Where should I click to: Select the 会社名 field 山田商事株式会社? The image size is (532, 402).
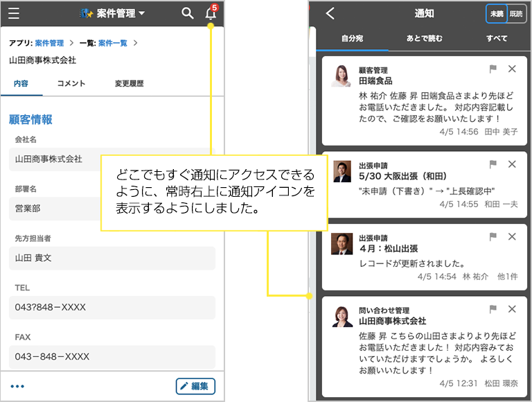pos(112,159)
